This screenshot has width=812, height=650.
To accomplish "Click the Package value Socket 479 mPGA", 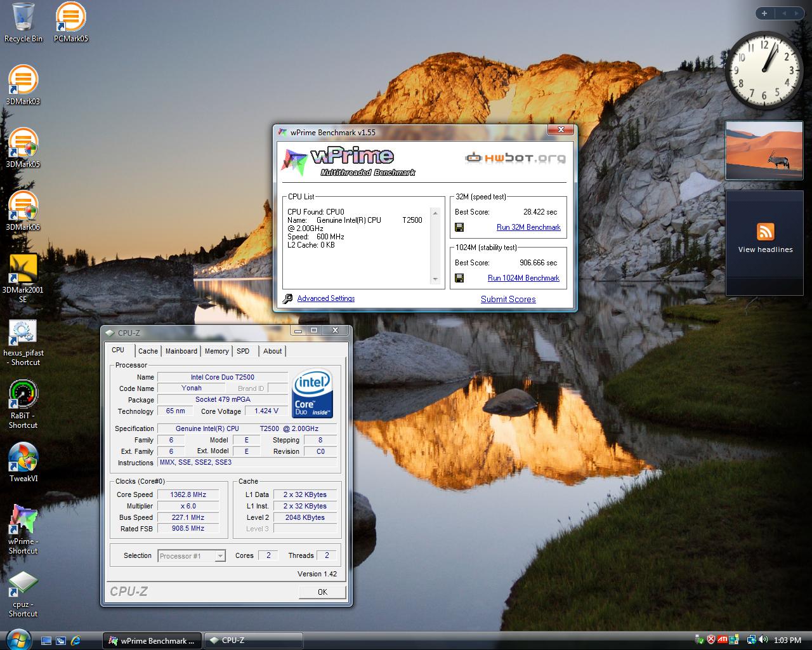I will (x=223, y=399).
